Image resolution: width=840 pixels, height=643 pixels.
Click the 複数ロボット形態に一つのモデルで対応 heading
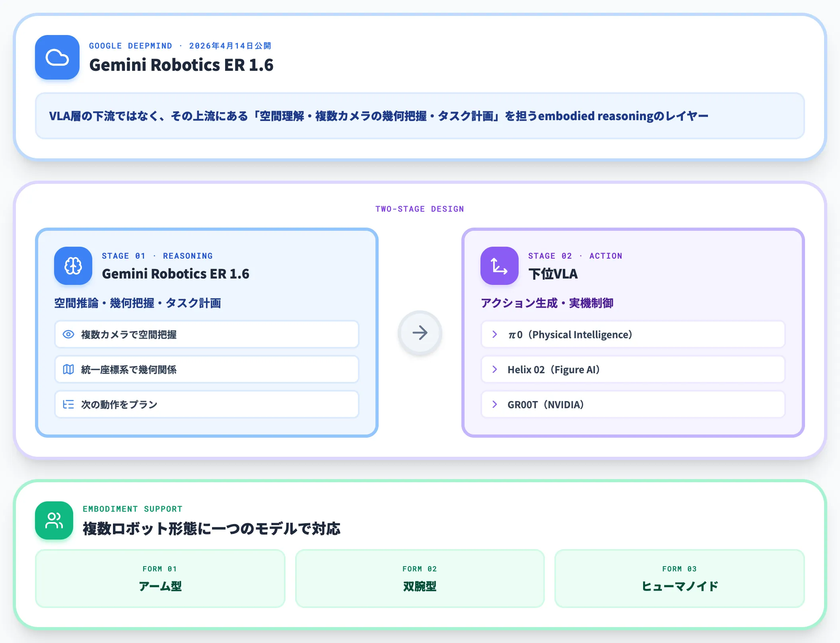click(212, 529)
